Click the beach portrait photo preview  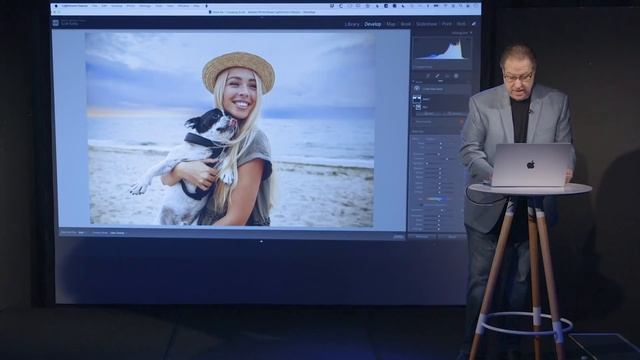(231, 129)
